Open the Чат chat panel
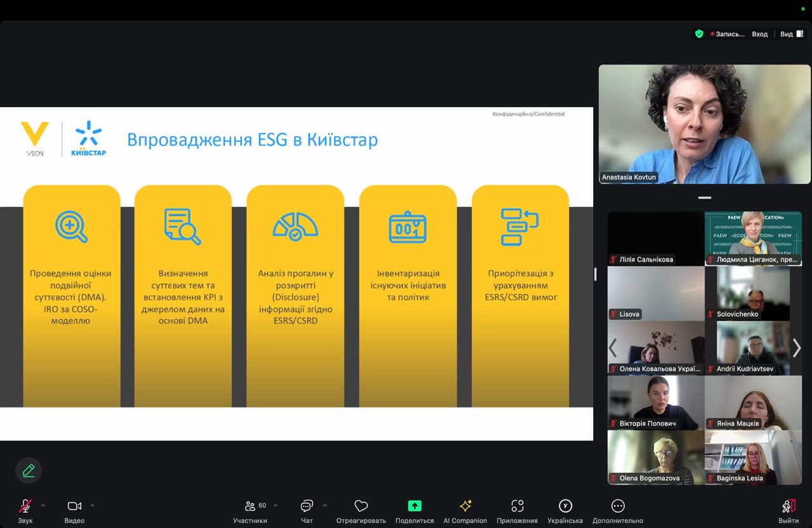 tap(306, 506)
